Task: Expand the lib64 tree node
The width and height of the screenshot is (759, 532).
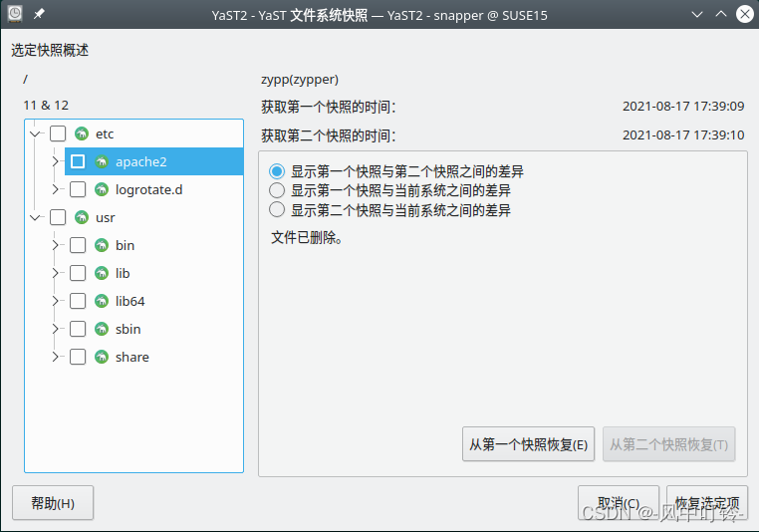Action: click(55, 301)
